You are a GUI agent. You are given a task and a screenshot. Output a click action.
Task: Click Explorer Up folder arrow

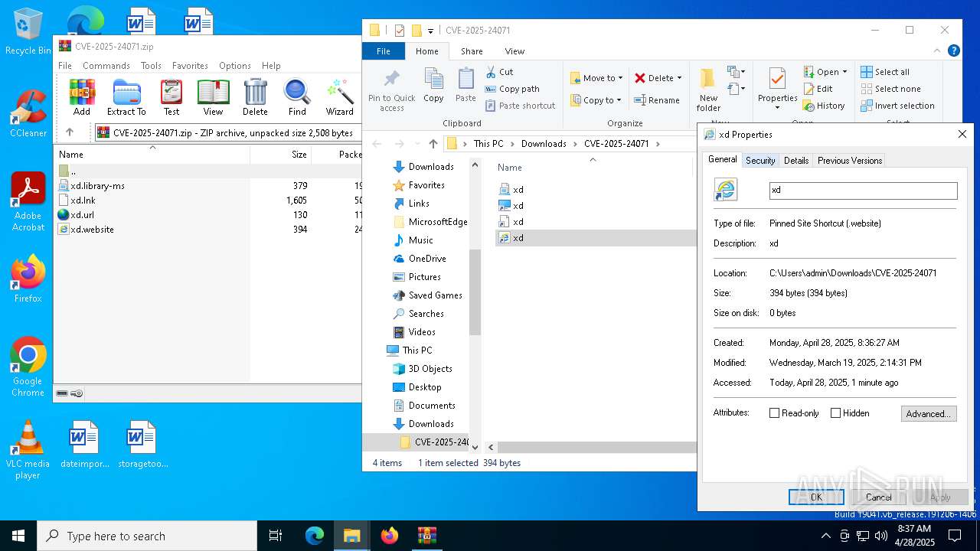coord(433,143)
